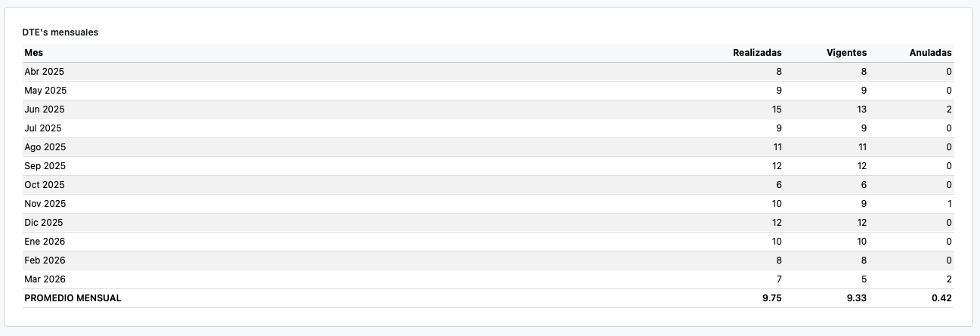Select the Mar 2026 row label
The height and width of the screenshot is (336, 980).
tap(45, 279)
